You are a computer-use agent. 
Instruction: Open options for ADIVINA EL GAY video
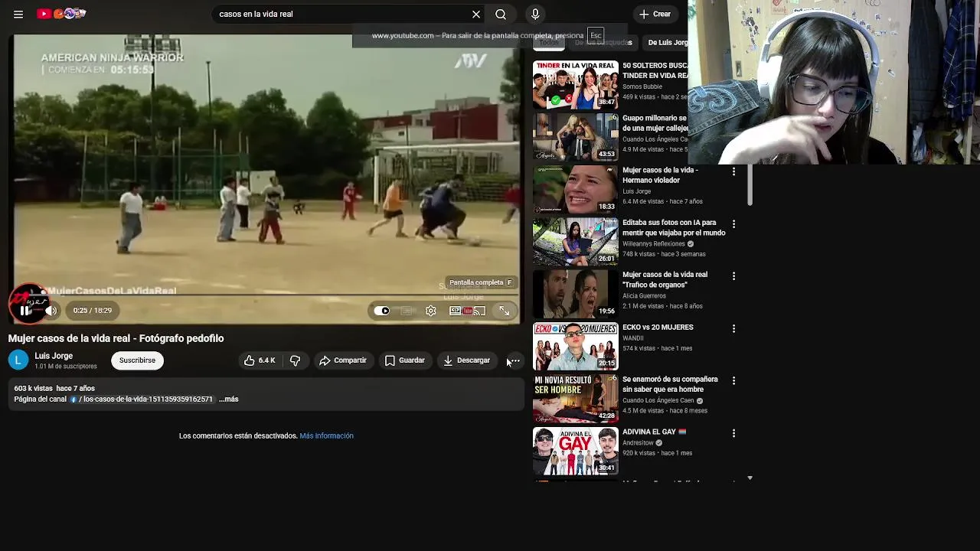point(733,433)
